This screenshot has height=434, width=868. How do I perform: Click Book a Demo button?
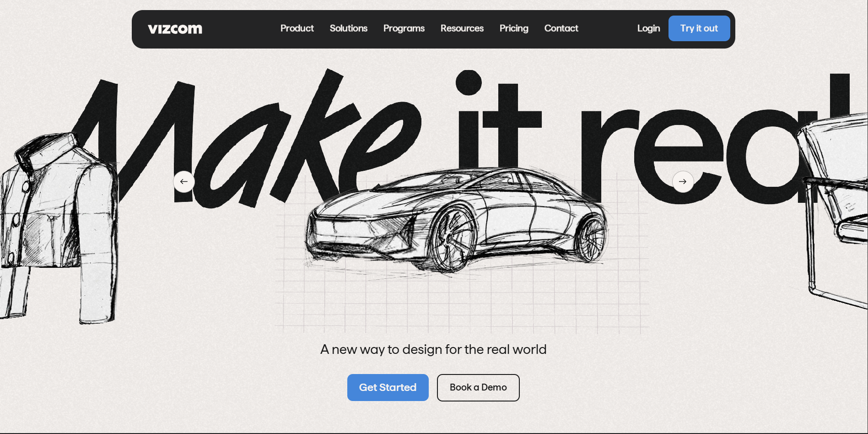coord(478,387)
